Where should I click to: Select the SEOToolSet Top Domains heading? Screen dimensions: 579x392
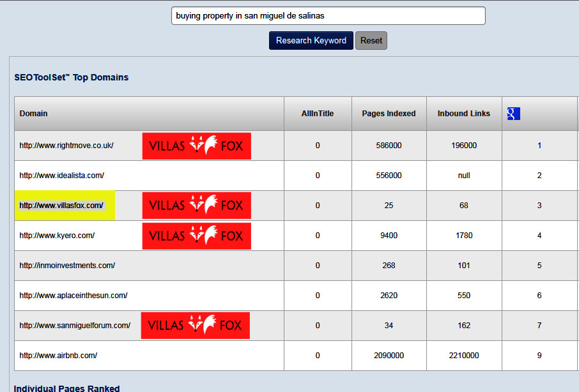click(x=72, y=77)
